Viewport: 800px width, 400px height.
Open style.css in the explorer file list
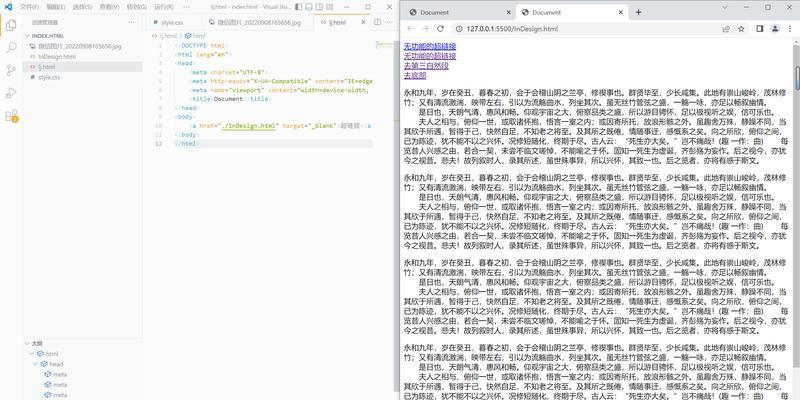(49, 77)
